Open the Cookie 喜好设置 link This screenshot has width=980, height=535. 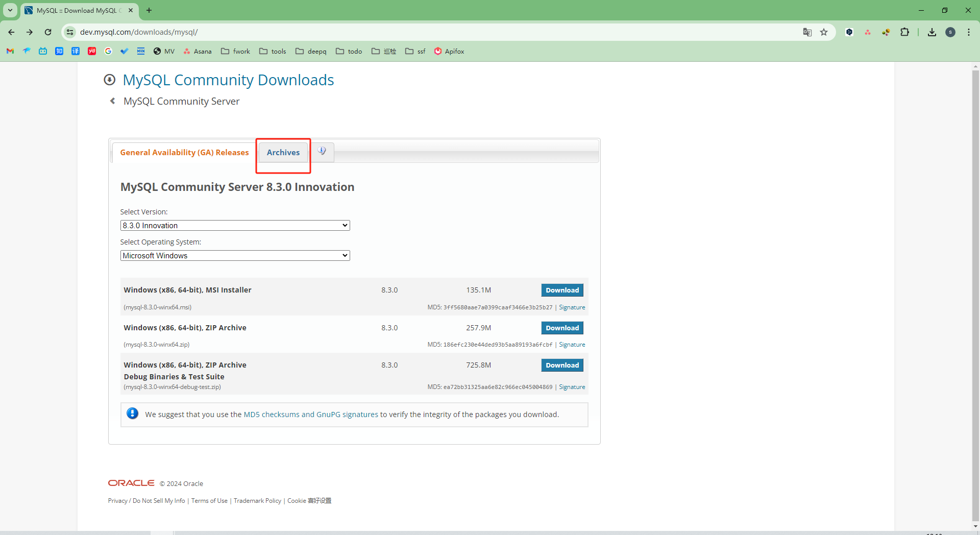tap(309, 501)
